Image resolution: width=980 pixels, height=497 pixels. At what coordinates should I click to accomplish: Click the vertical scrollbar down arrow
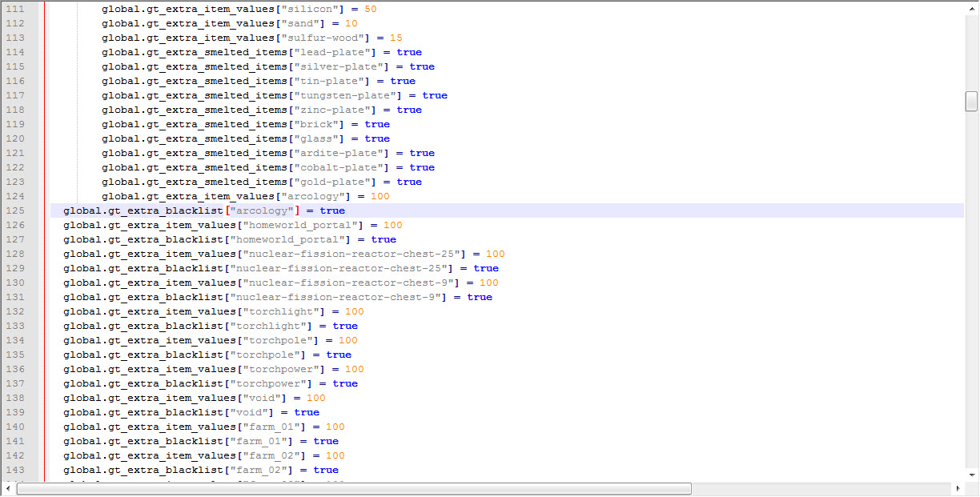(x=971, y=475)
